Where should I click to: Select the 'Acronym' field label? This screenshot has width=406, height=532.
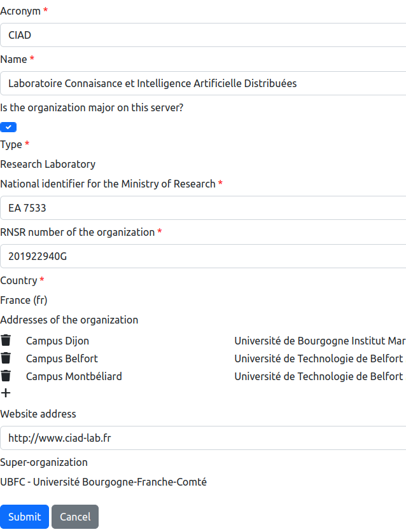pyautogui.click(x=20, y=11)
